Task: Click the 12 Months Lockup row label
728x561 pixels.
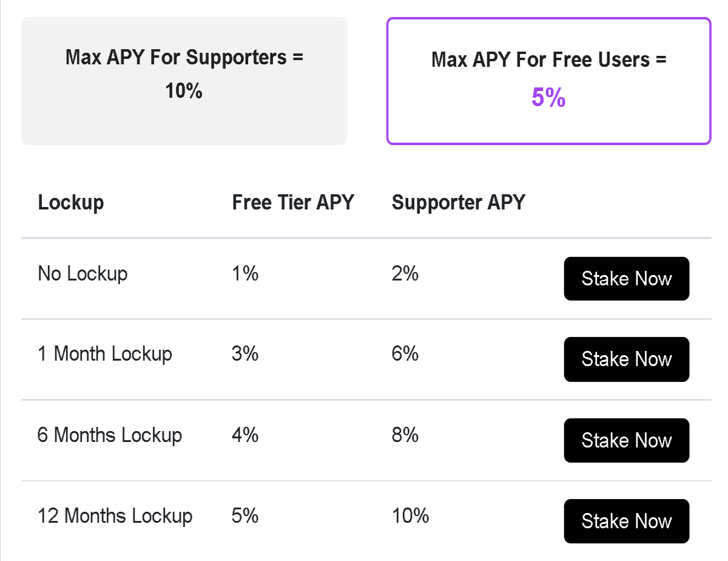Action: coord(115,515)
